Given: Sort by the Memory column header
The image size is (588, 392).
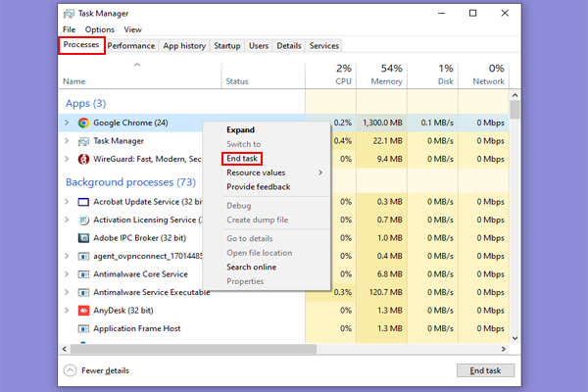Looking at the screenshot, I should point(382,75).
